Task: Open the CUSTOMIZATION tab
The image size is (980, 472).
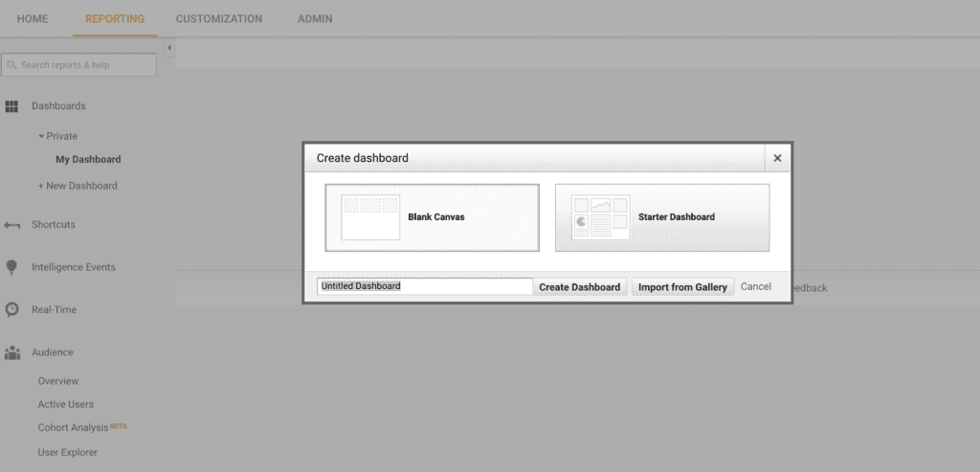Action: pos(219,19)
